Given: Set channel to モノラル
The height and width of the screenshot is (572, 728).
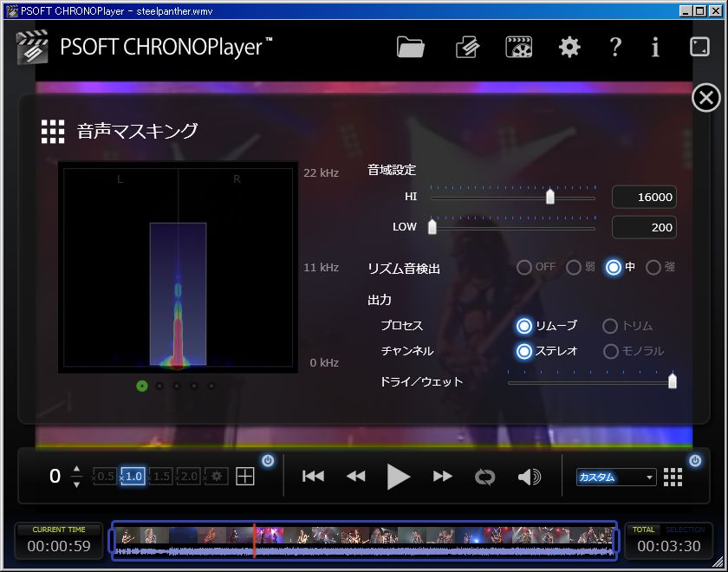Looking at the screenshot, I should (x=610, y=352).
